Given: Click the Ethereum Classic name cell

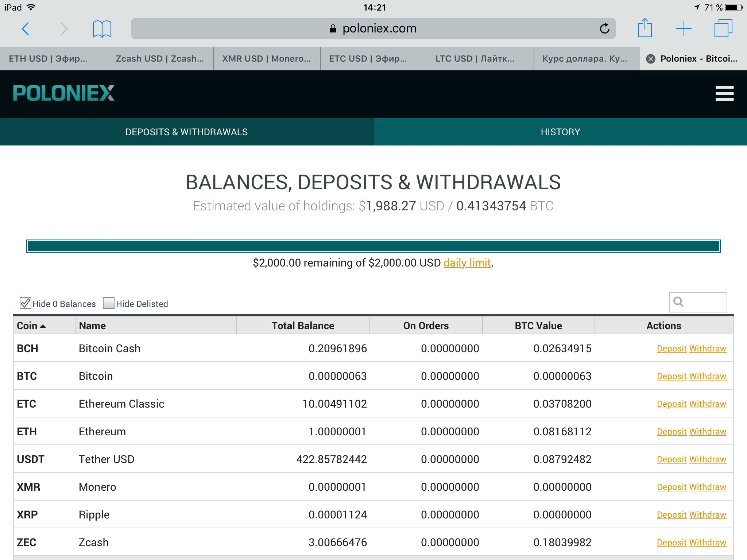Looking at the screenshot, I should coord(121,404).
